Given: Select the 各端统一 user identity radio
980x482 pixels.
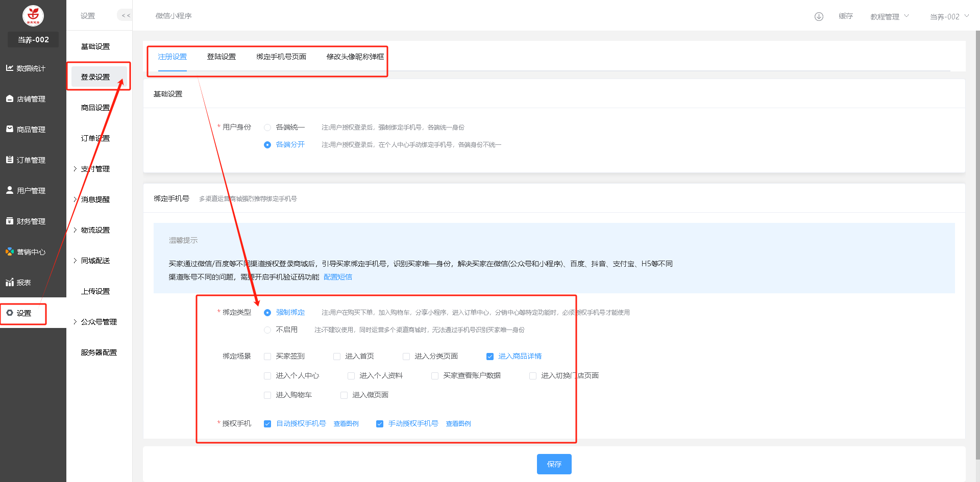Looking at the screenshot, I should [267, 128].
